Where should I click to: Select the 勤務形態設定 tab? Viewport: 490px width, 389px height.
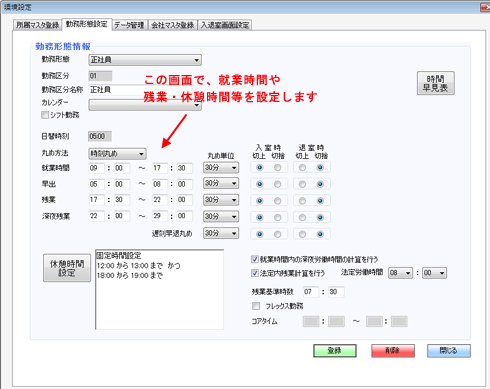(x=87, y=24)
